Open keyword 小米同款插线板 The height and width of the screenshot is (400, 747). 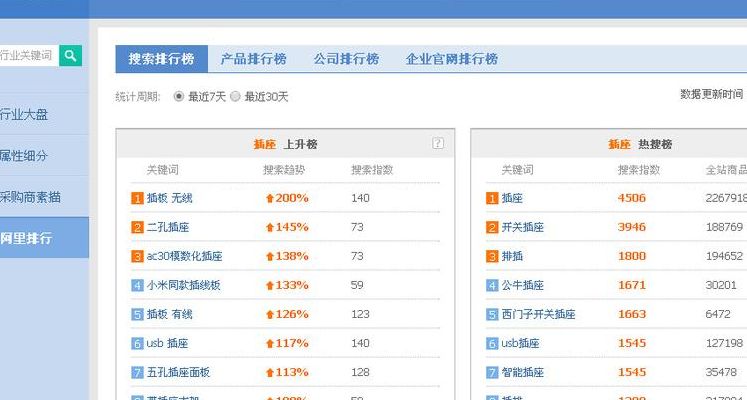(x=183, y=285)
